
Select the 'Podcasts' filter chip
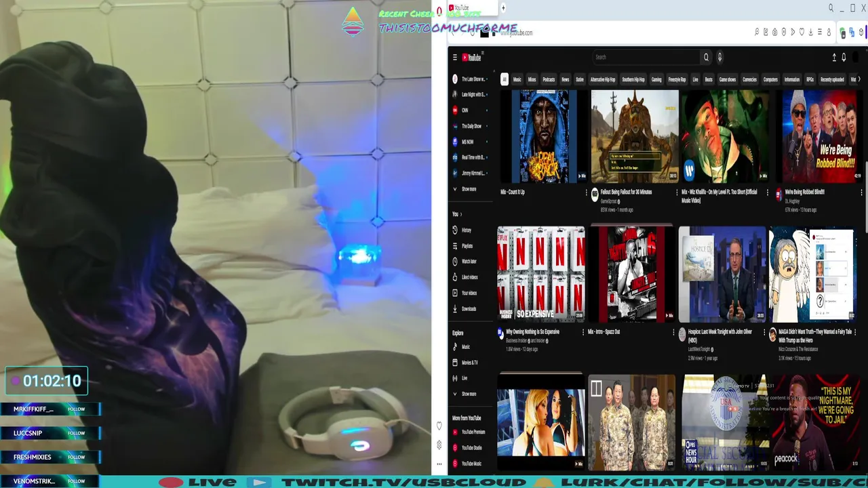(x=549, y=79)
